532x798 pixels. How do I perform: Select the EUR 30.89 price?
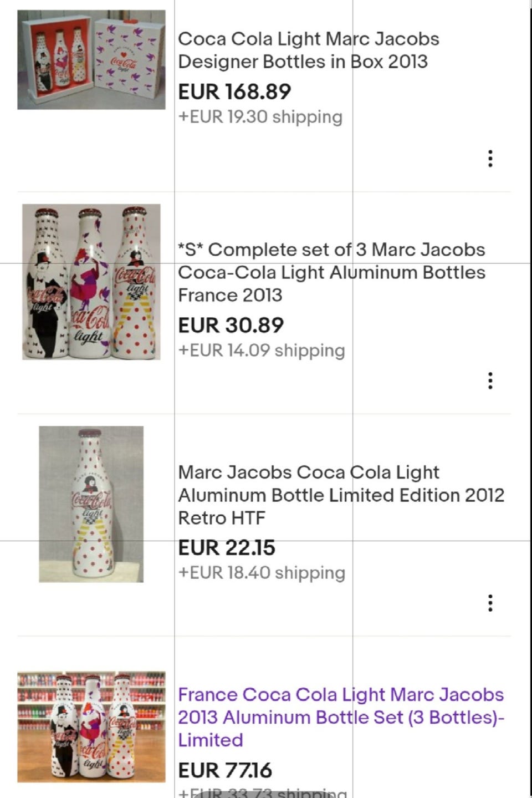(231, 326)
